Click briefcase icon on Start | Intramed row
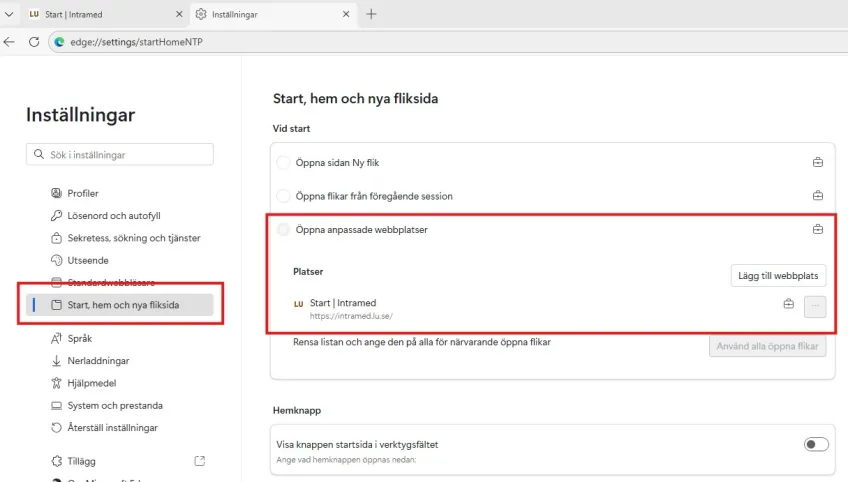 [x=789, y=303]
